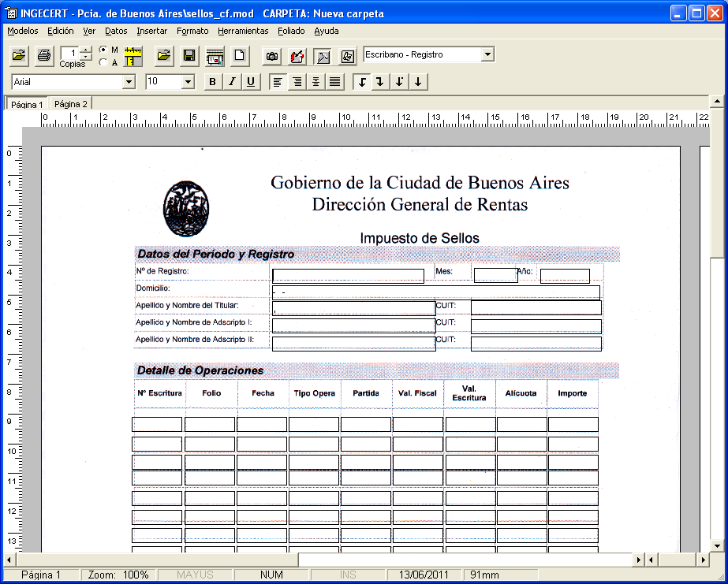The height and width of the screenshot is (584, 728).
Task: Click the Importe column heading
Action: click(x=572, y=393)
